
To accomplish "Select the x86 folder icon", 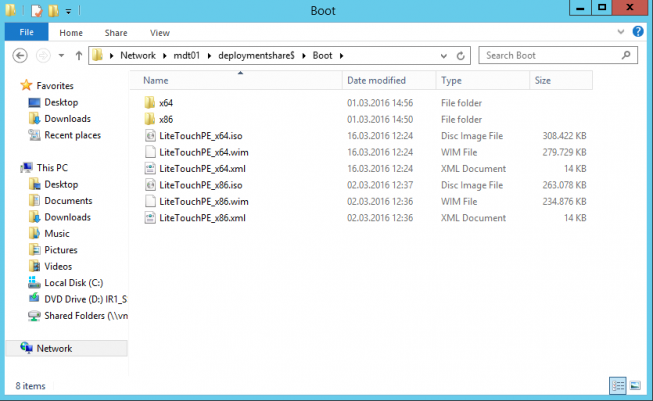I will coord(150,119).
